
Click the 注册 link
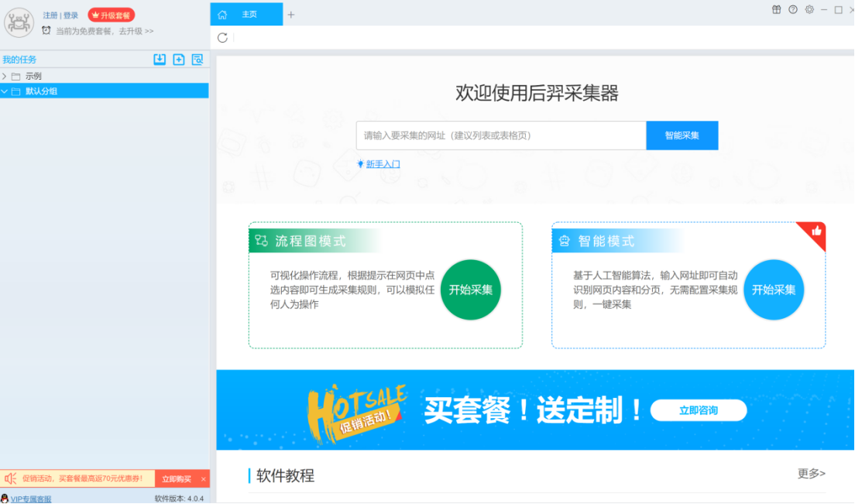[x=50, y=15]
